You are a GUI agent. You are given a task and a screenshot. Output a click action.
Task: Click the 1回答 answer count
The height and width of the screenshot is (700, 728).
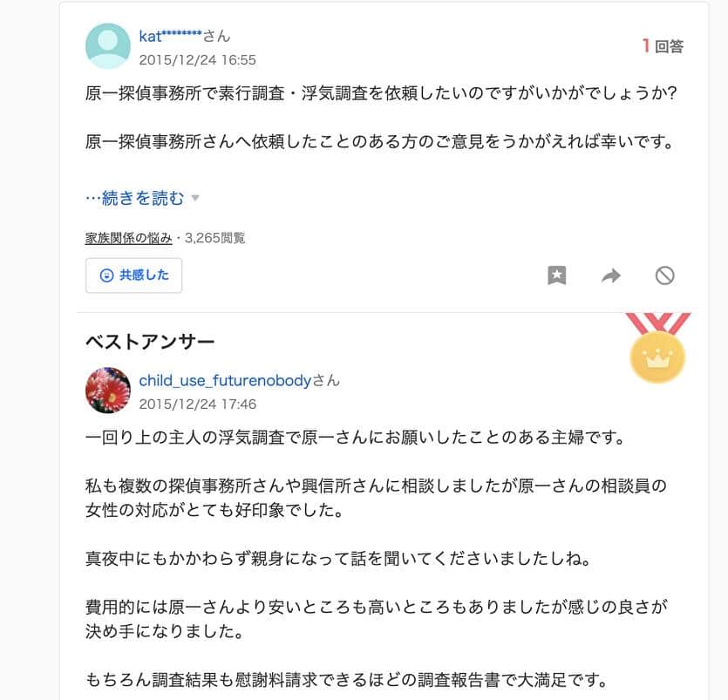[x=663, y=46]
